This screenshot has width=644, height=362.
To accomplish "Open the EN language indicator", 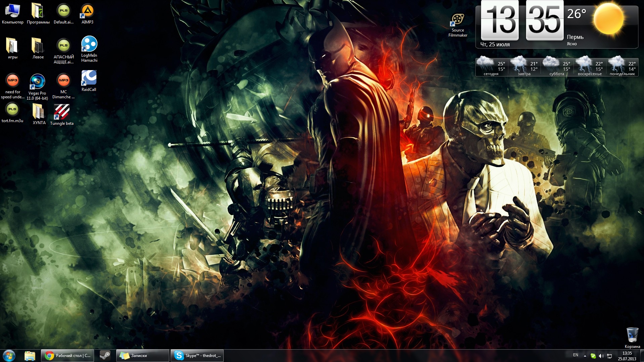I will [x=575, y=355].
